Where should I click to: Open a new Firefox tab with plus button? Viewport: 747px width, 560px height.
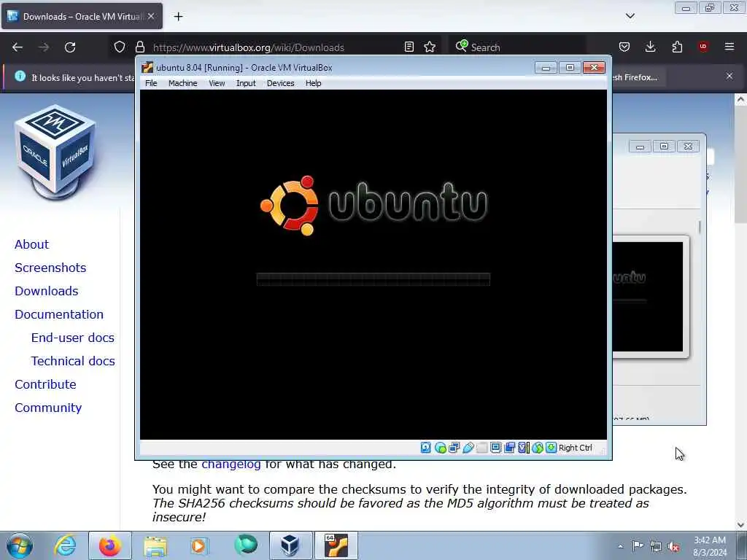(178, 17)
